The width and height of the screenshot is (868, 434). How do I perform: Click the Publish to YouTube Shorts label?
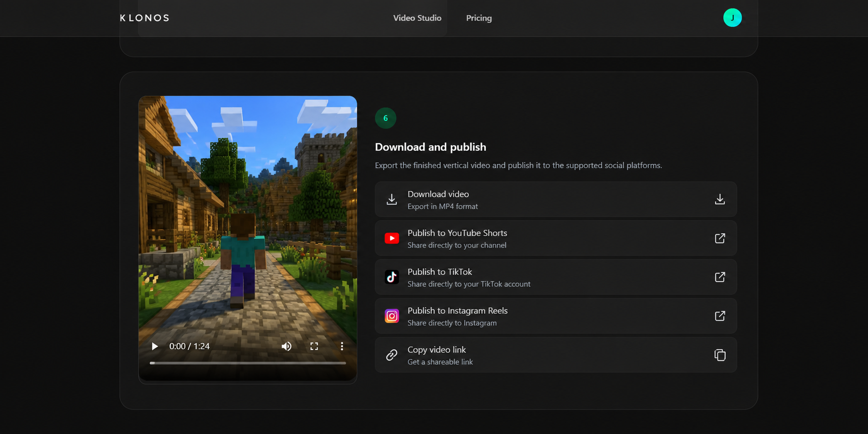point(457,233)
